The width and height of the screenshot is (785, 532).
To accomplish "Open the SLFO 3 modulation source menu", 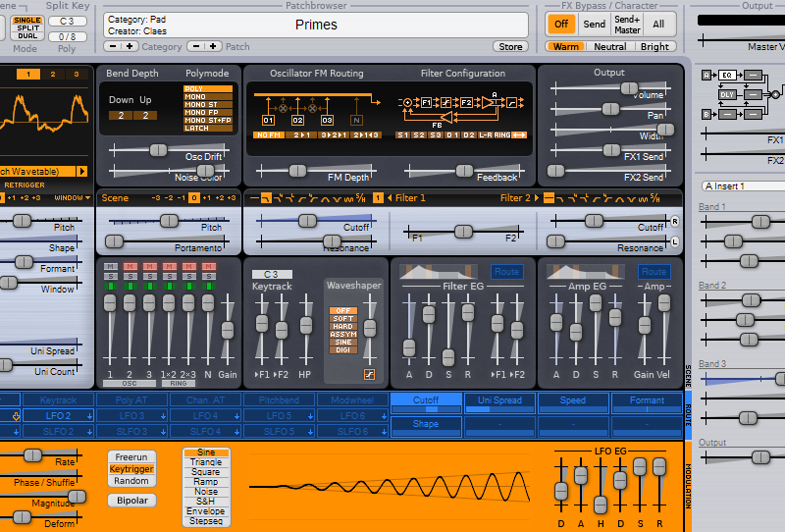I will pyautogui.click(x=133, y=431).
